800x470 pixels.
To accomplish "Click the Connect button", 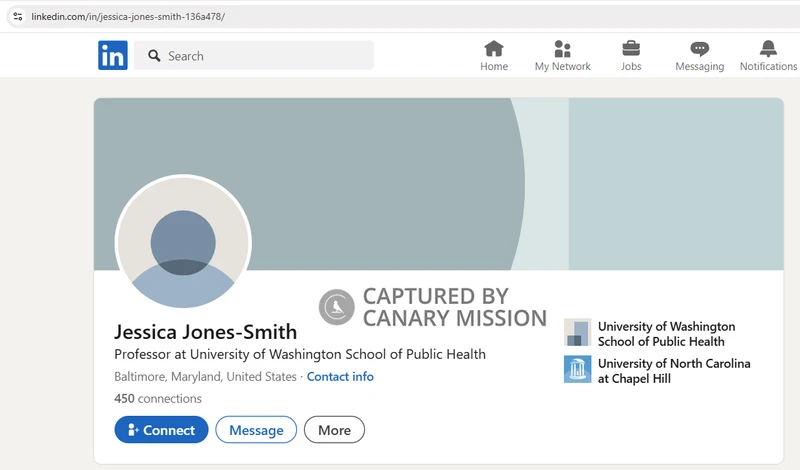I will [x=161, y=430].
